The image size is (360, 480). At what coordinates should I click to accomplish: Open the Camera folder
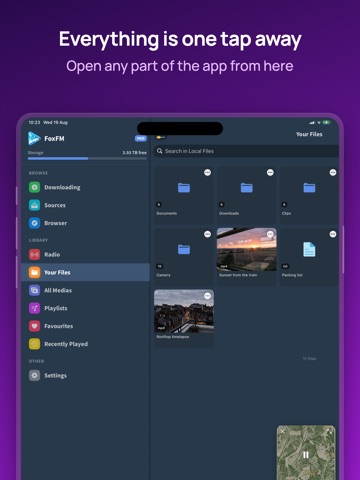(184, 257)
